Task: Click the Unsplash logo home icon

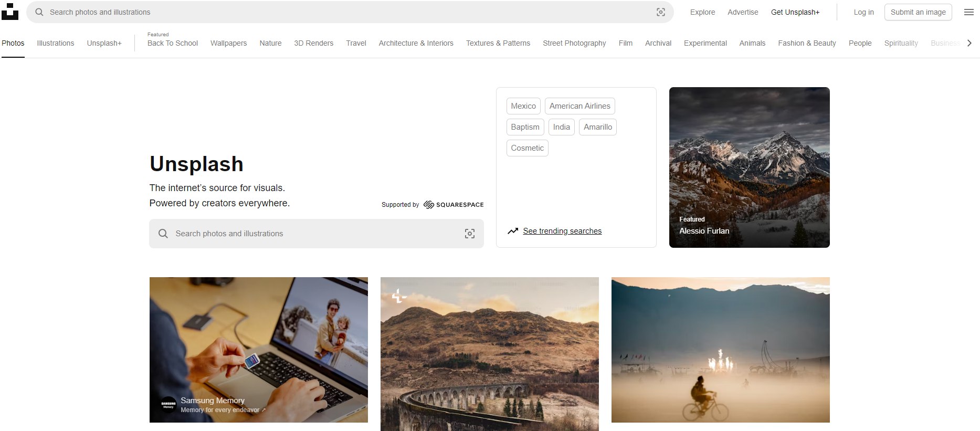Action: tap(9, 12)
